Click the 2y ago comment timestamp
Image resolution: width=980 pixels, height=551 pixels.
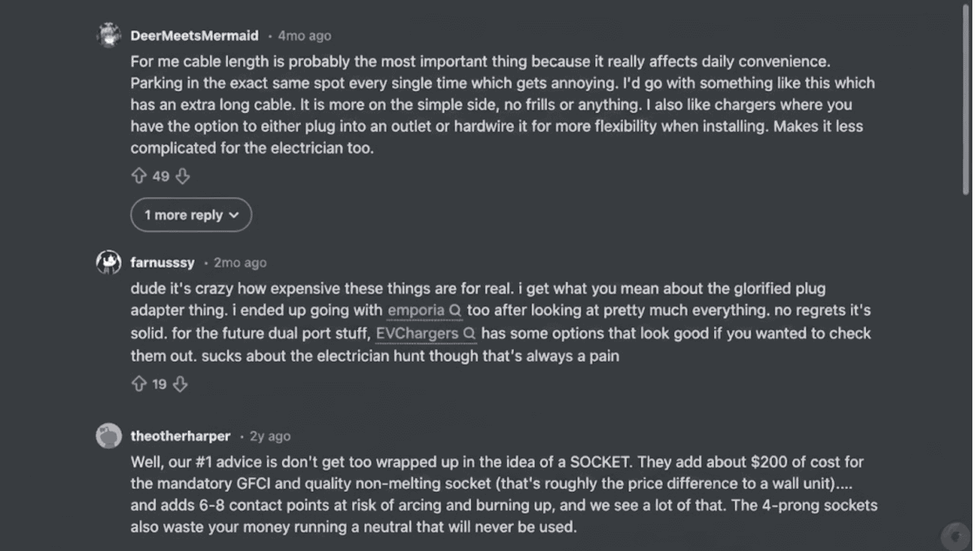coord(270,436)
